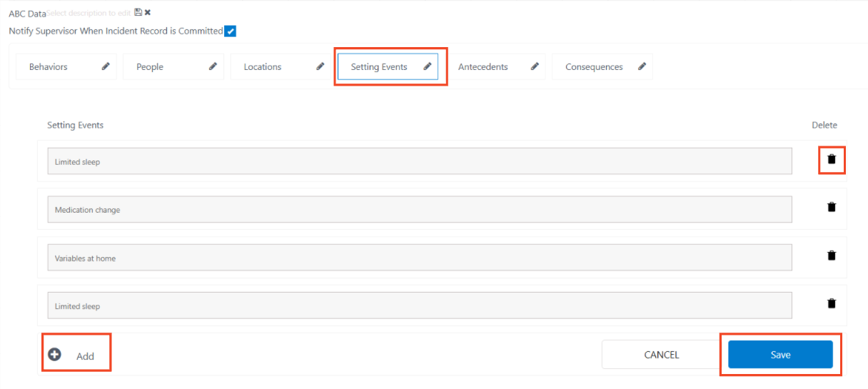This screenshot has width=868, height=389.
Task: Switch to the People tab
Action: (173, 66)
